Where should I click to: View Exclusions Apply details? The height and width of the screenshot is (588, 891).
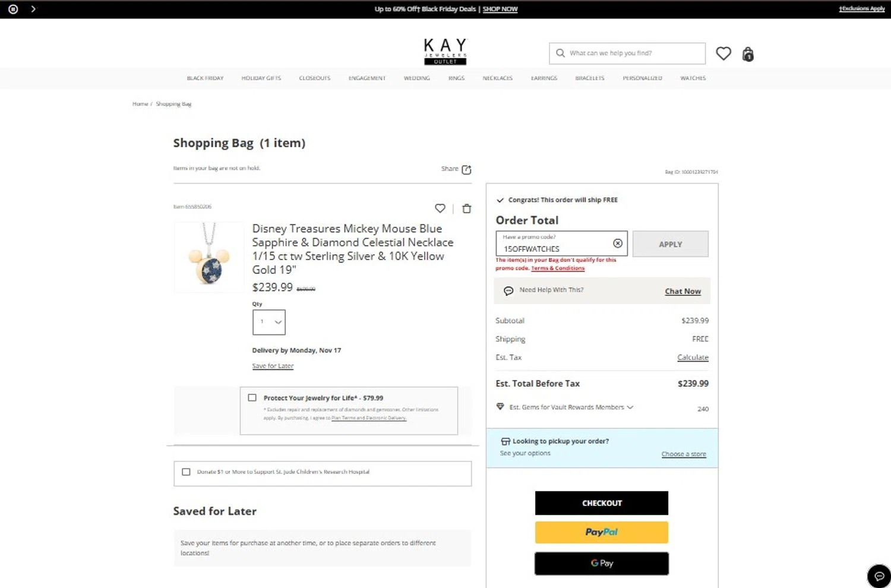point(862,8)
